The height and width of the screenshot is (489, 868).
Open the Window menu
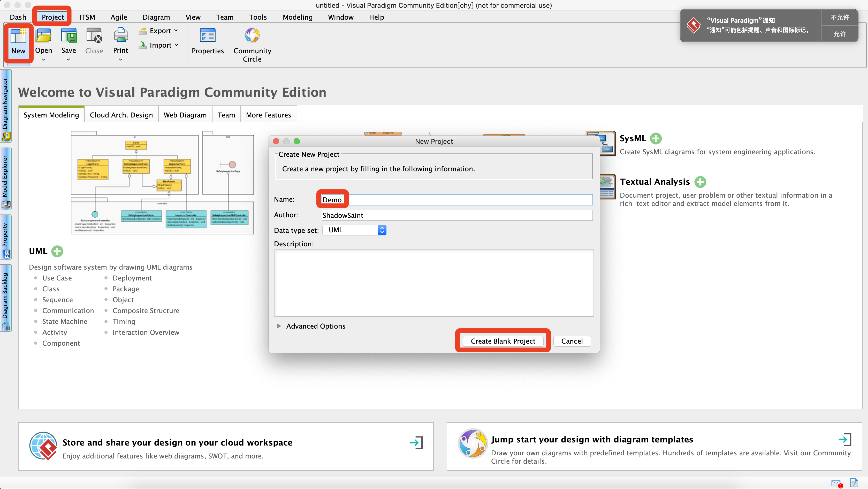pos(341,17)
